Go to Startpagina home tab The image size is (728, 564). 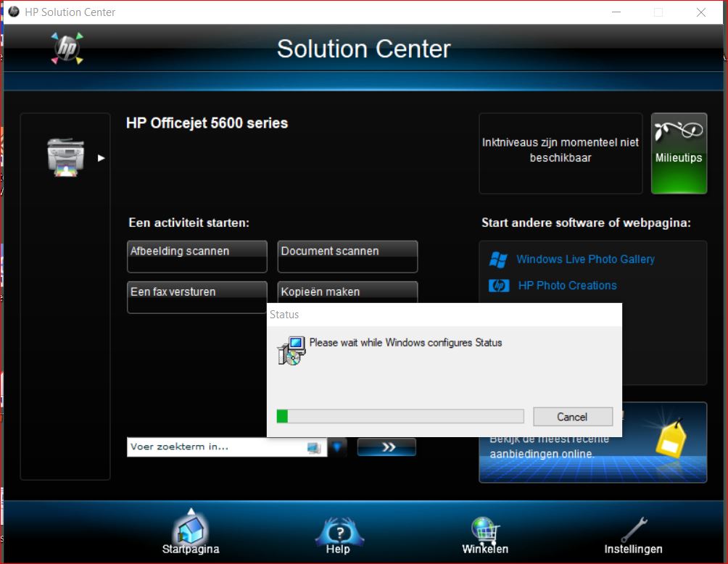[190, 533]
